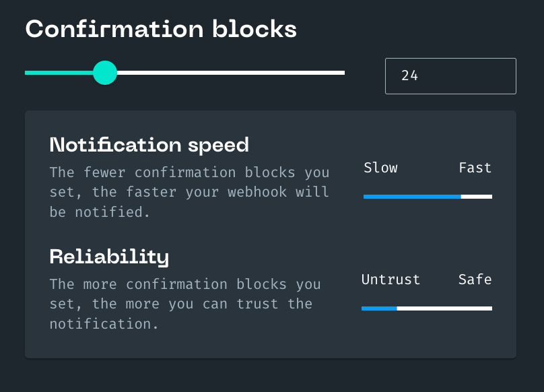The height and width of the screenshot is (392, 544).
Task: Click the Confirmation blocks heading
Action: click(161, 29)
